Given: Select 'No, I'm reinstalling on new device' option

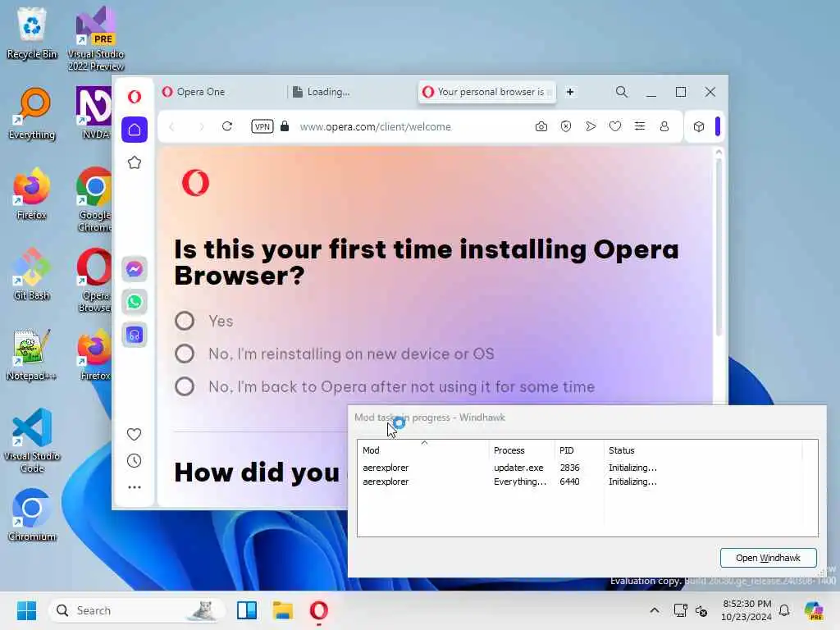Looking at the screenshot, I should [x=185, y=354].
